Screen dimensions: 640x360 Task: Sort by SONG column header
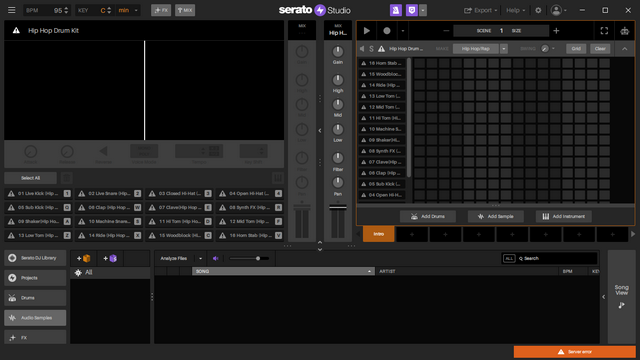(x=283, y=271)
